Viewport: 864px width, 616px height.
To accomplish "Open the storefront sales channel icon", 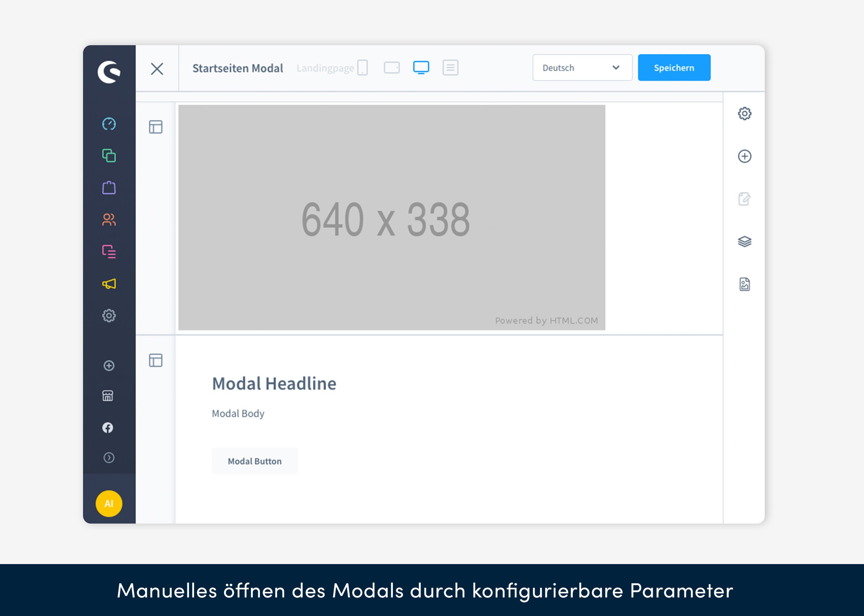I will (x=108, y=396).
